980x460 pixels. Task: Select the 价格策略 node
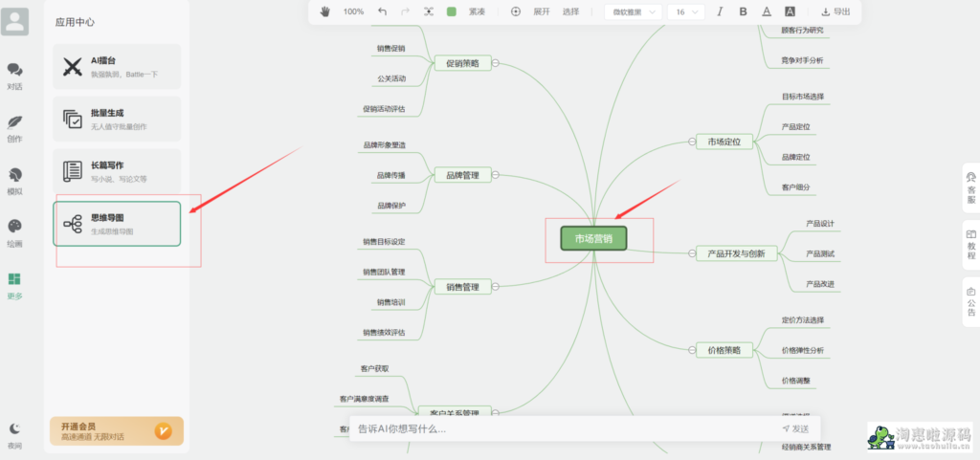click(x=724, y=350)
